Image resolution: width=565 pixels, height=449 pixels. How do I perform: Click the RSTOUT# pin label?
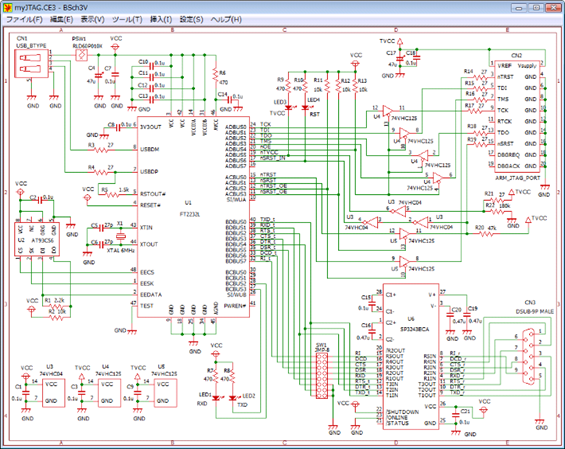pyautogui.click(x=153, y=194)
